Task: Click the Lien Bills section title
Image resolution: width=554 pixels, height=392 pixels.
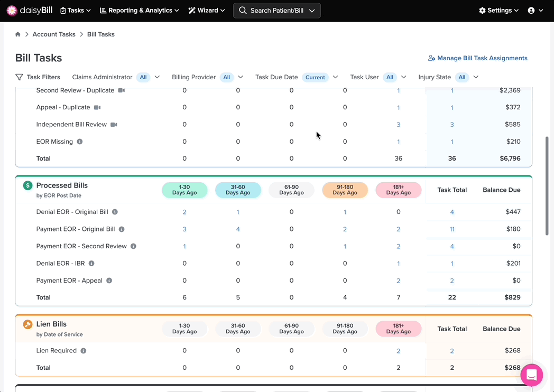Action: click(x=51, y=324)
